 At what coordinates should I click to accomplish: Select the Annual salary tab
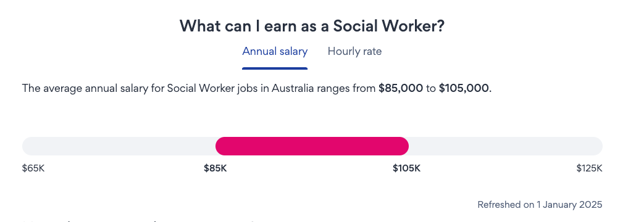point(275,51)
